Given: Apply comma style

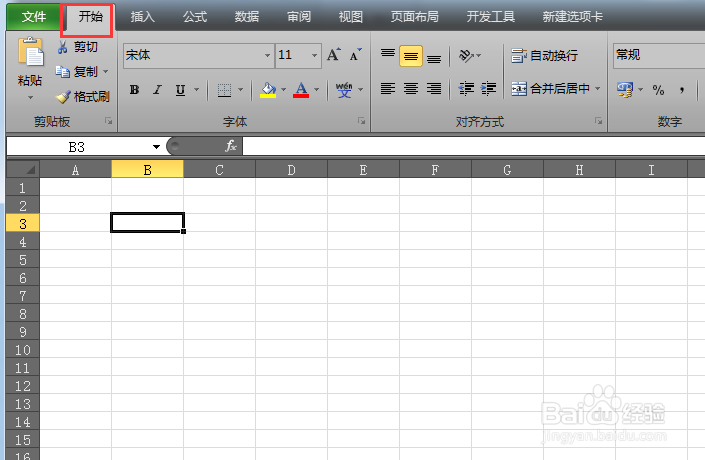Looking at the screenshot, I should pos(682,90).
